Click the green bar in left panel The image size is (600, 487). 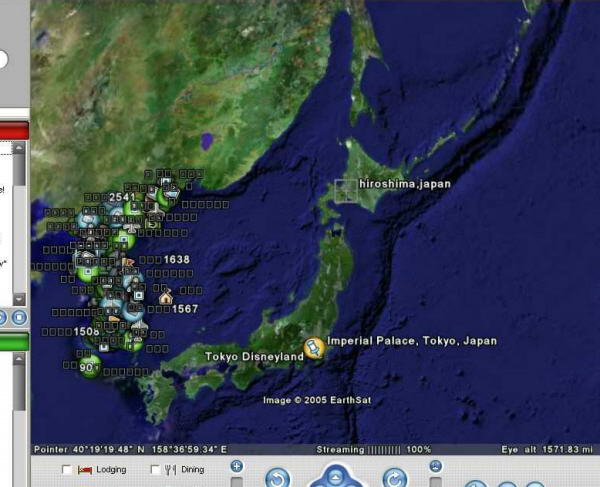13,343
